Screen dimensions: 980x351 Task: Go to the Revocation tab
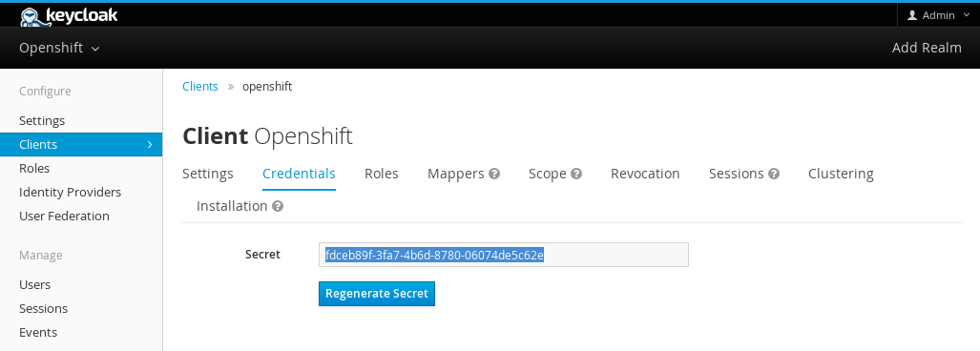click(x=645, y=174)
